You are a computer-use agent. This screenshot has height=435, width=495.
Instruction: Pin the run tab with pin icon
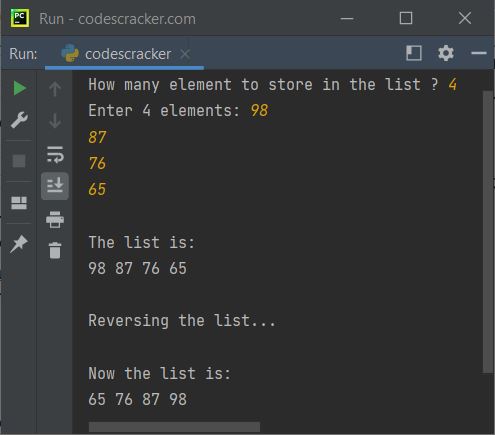coord(19,244)
